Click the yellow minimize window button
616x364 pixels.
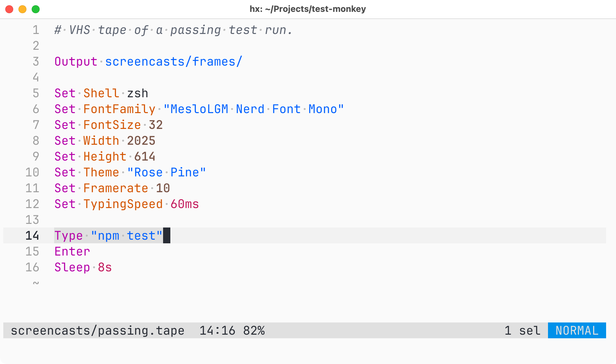[22, 9]
